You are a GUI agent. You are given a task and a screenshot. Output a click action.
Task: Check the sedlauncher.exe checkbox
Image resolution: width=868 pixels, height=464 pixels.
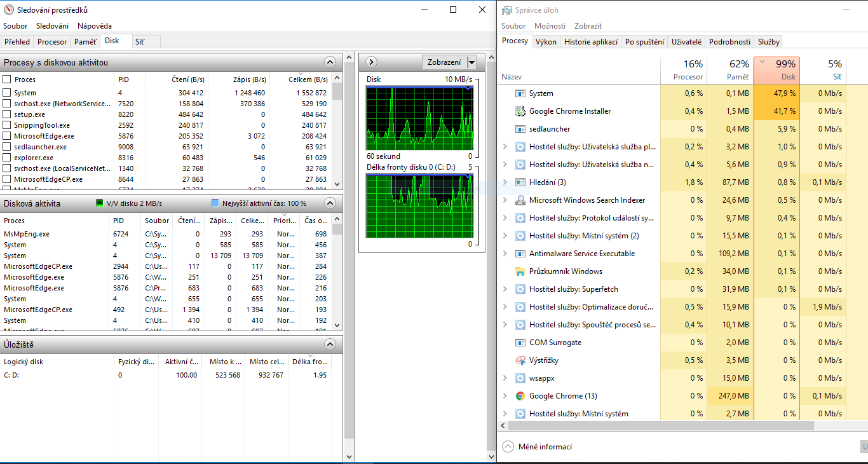pos(7,147)
